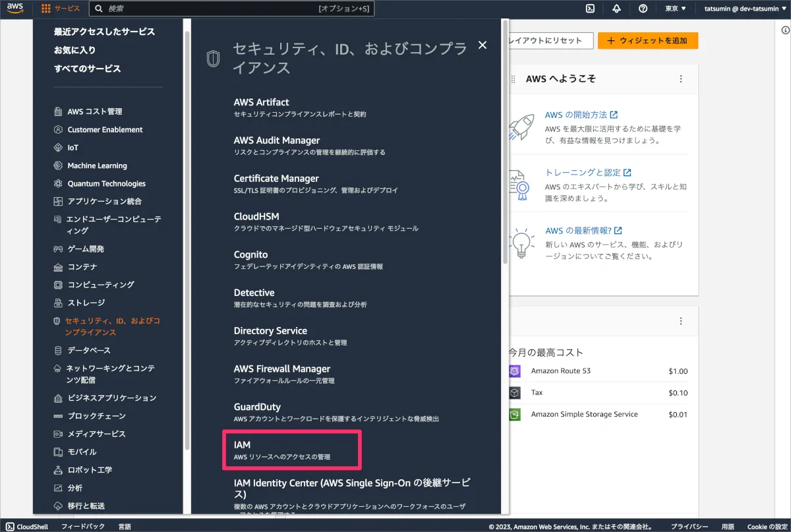The width and height of the screenshot is (791, 532).
Task: Open AWS へようこそ widget options menu
Action: [x=681, y=78]
